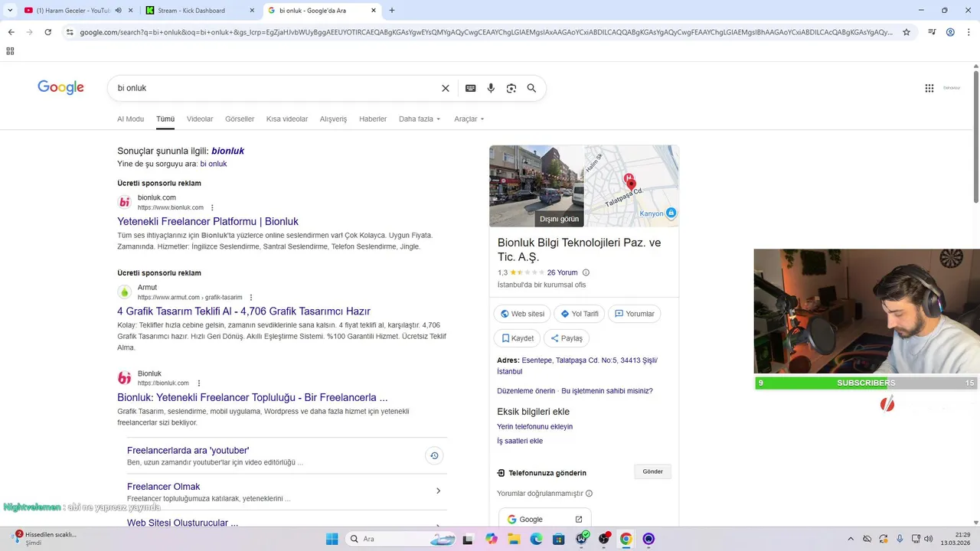Screen dimensions: 980x551
Task: Click Web sitesi button in knowledge panel
Action: pos(522,314)
